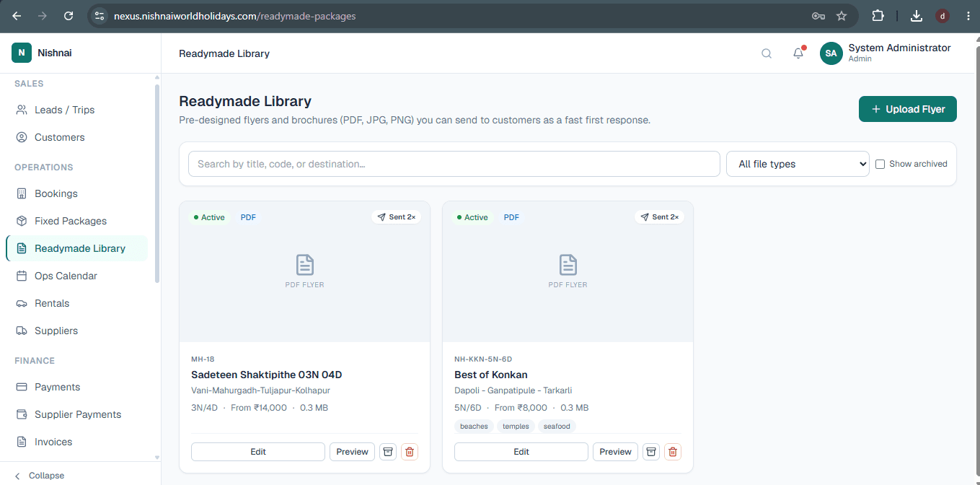Reload the page with refresh icon

(x=69, y=16)
